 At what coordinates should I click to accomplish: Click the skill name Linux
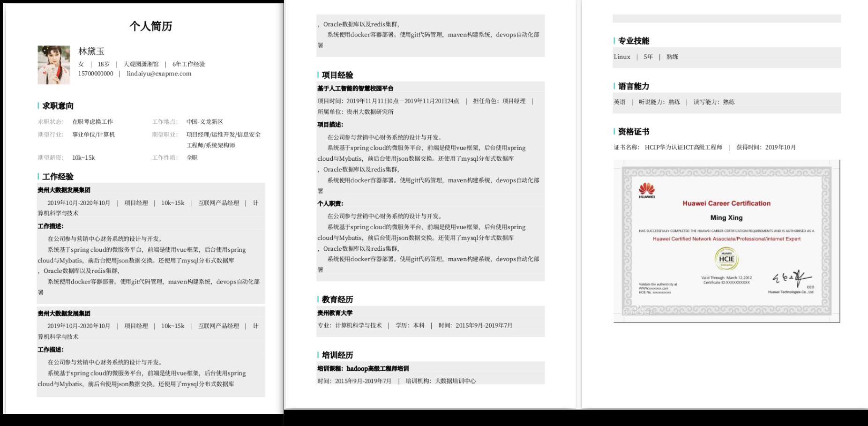coord(622,57)
